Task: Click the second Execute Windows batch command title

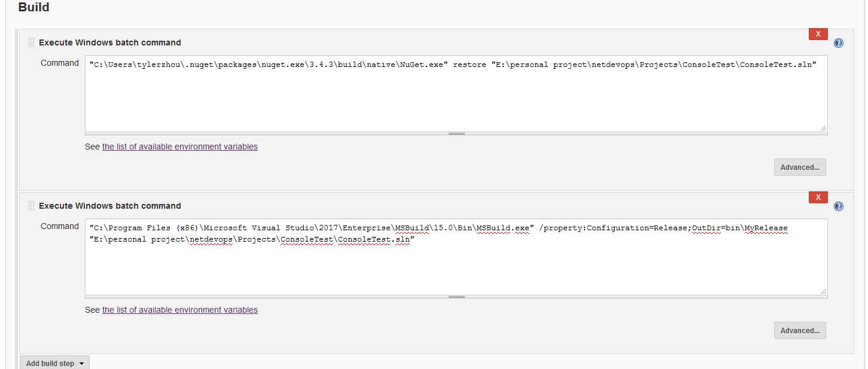Action: click(110, 206)
